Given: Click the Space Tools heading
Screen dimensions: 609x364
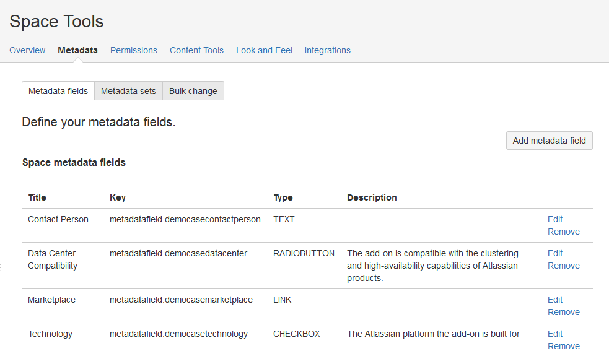Looking at the screenshot, I should [x=56, y=21].
